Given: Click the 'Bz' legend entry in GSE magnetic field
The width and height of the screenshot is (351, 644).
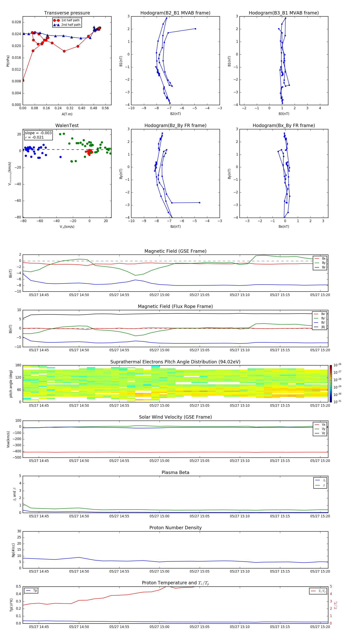Looking at the screenshot, I should tap(320, 268).
